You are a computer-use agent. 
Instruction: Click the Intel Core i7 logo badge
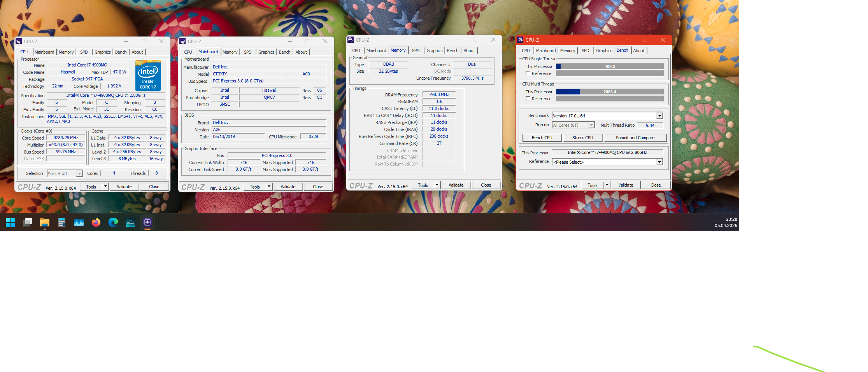click(x=148, y=75)
